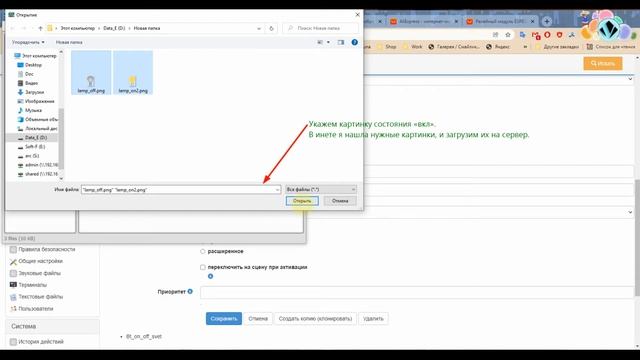The image size is (640, 360).
Task: Click the Удалить button
Action: coord(373,319)
